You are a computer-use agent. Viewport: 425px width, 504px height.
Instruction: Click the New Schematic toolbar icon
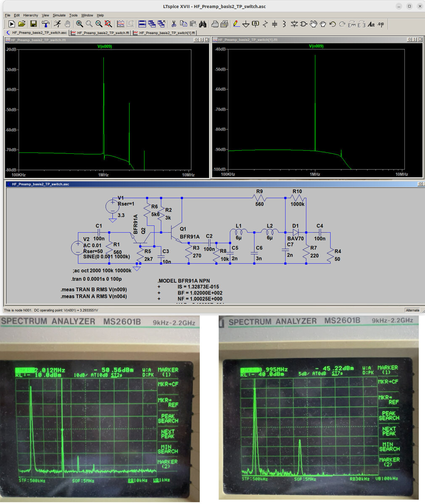[x=12, y=24]
